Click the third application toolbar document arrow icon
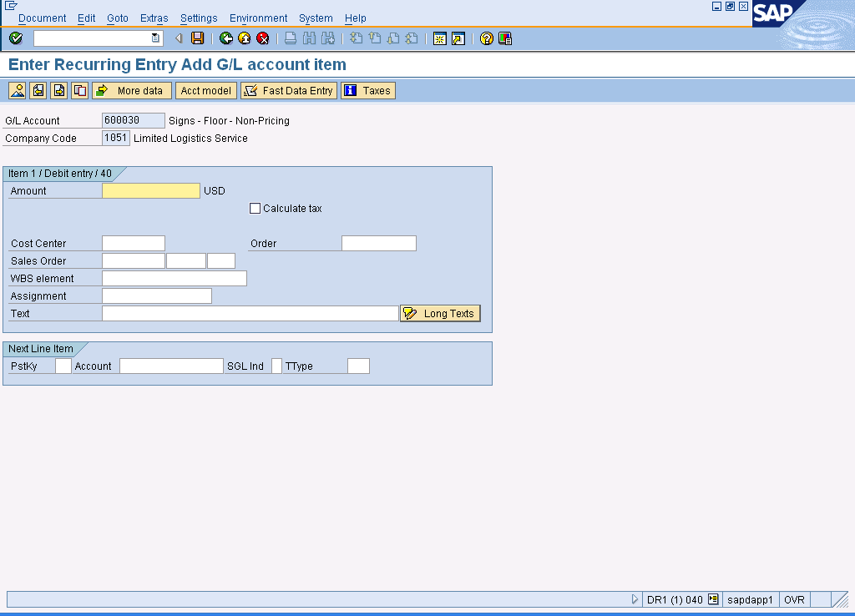The width and height of the screenshot is (855, 616). [59, 90]
